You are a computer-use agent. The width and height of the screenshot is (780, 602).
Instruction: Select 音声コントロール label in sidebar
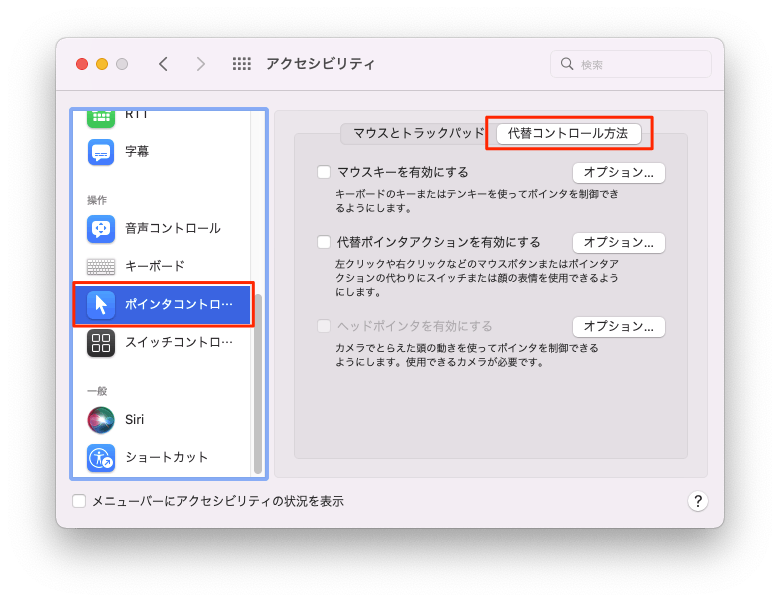pyautogui.click(x=173, y=228)
